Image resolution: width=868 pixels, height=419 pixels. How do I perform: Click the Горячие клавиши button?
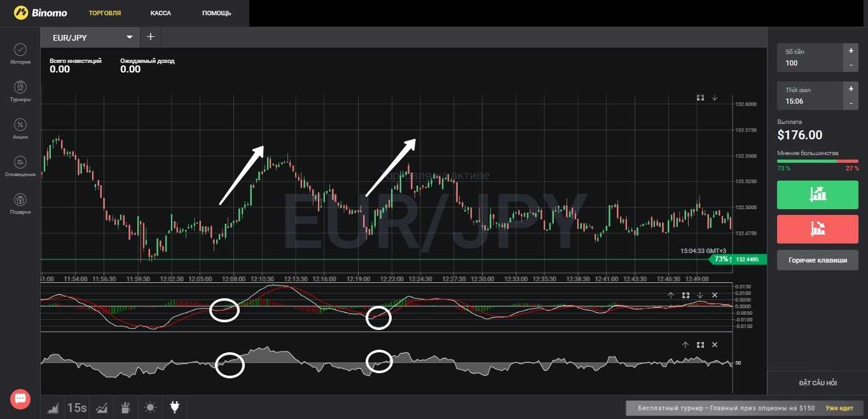(x=817, y=260)
